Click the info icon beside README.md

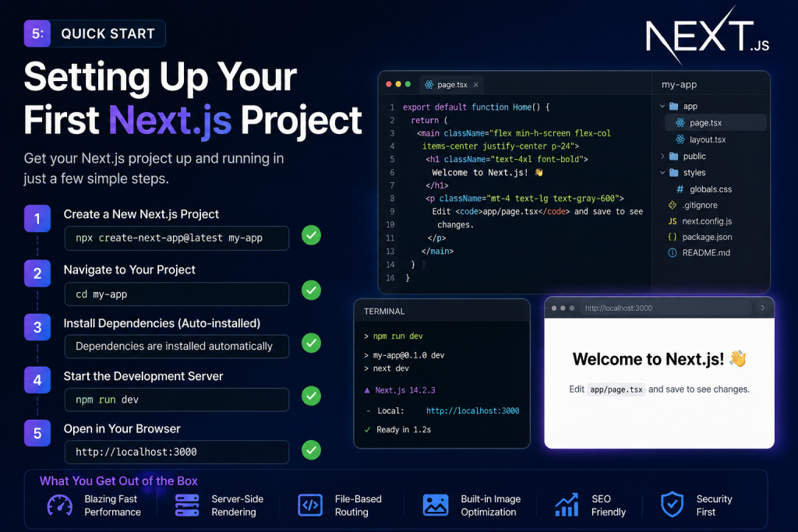[x=673, y=253]
